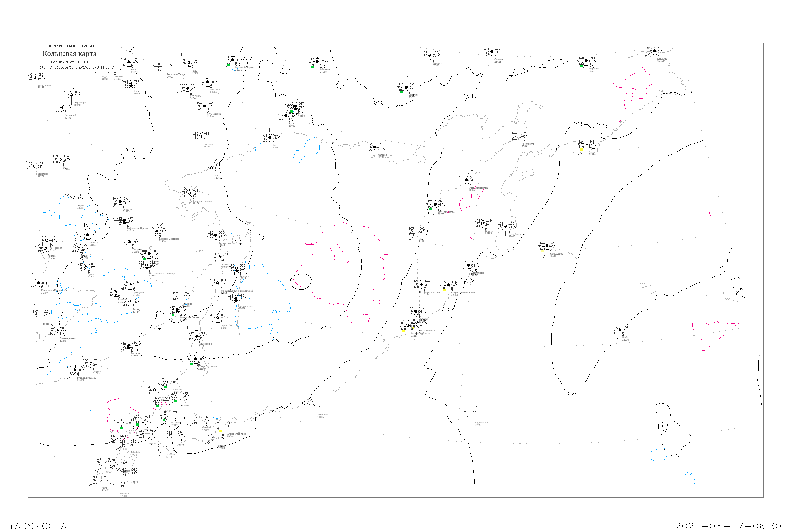Click the 1005 isobar label over the sea
The height and width of the screenshot is (532, 798).
pos(287,344)
